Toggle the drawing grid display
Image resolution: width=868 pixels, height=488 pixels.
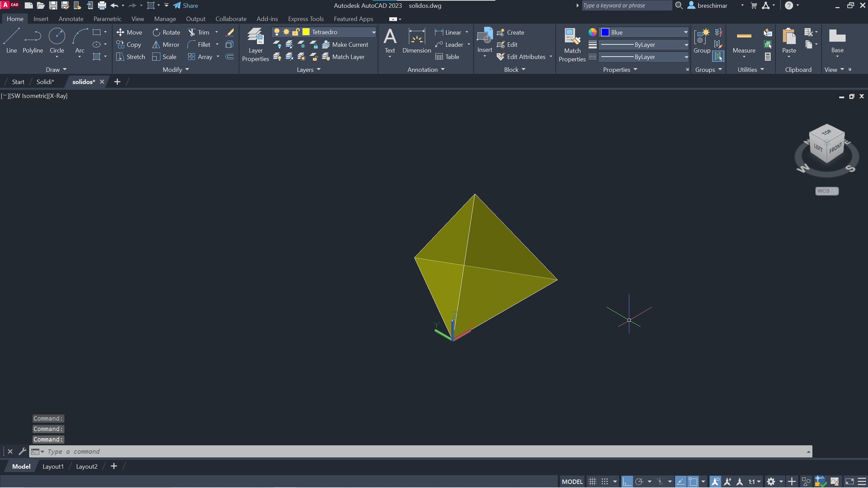(592, 481)
